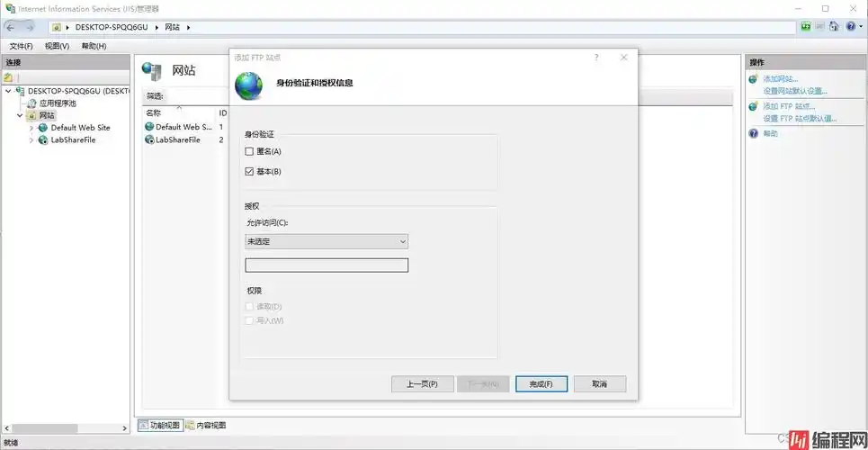
Task: Click the 设置 FTP 站点默认值... link
Action: coord(800,119)
